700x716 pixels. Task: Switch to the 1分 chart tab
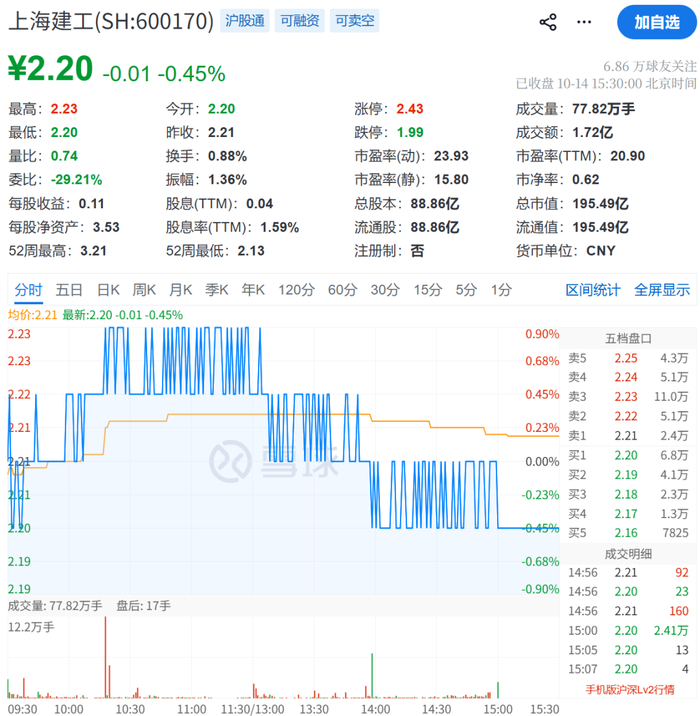tap(501, 290)
